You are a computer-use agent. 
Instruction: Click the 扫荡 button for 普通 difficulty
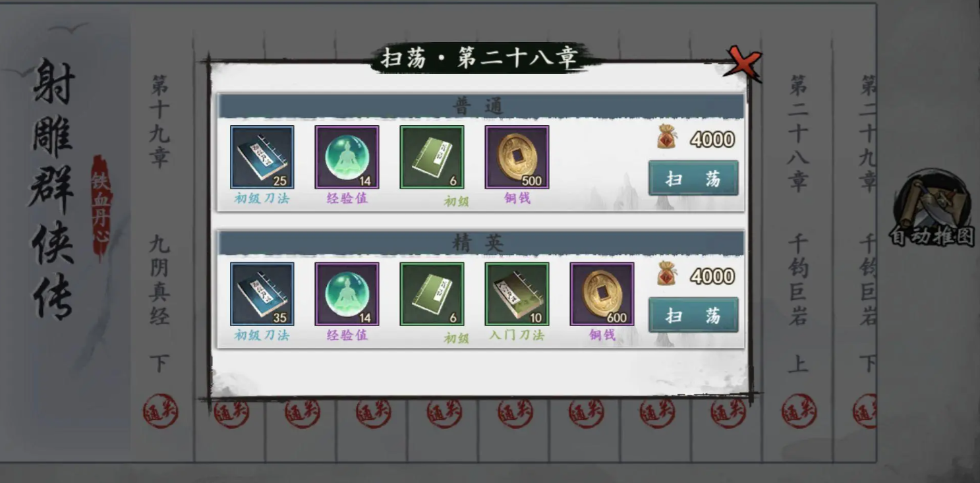[x=693, y=178]
